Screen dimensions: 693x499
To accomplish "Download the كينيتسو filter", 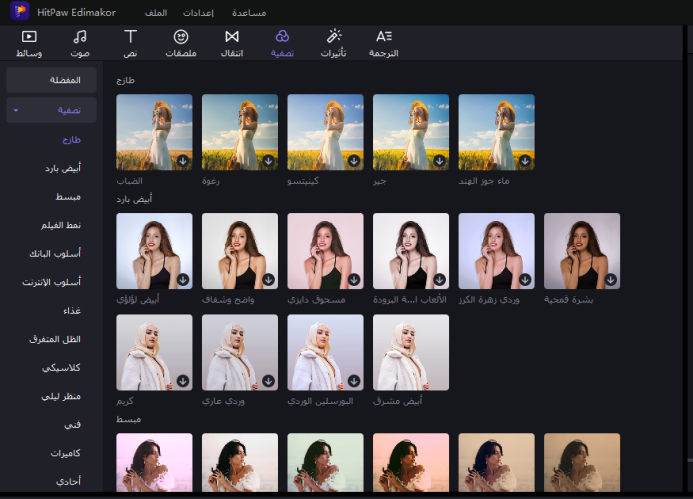I will (354, 161).
